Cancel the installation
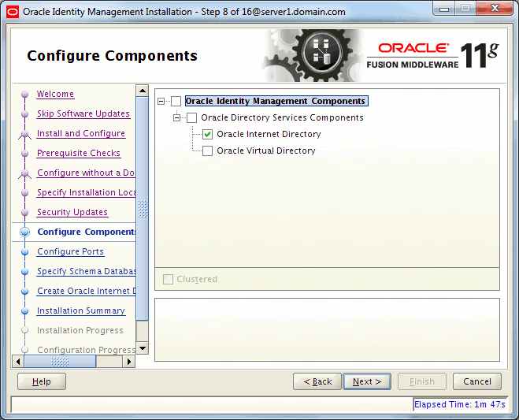 tap(477, 381)
